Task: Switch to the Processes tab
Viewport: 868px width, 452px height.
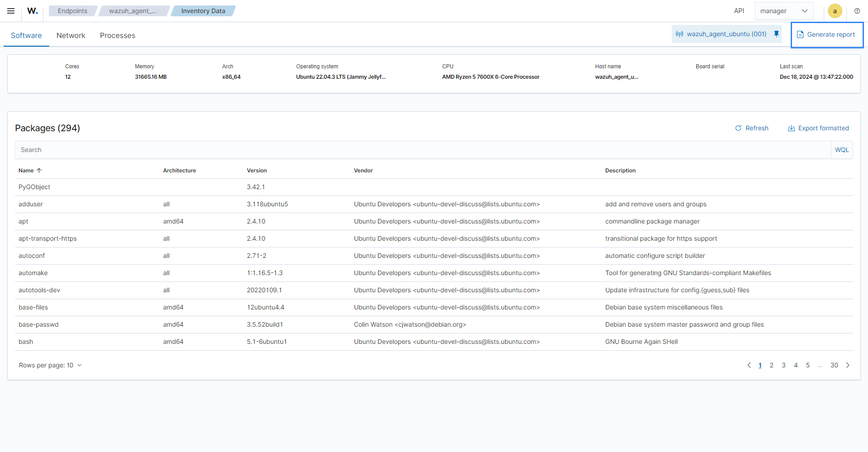Action: (117, 35)
